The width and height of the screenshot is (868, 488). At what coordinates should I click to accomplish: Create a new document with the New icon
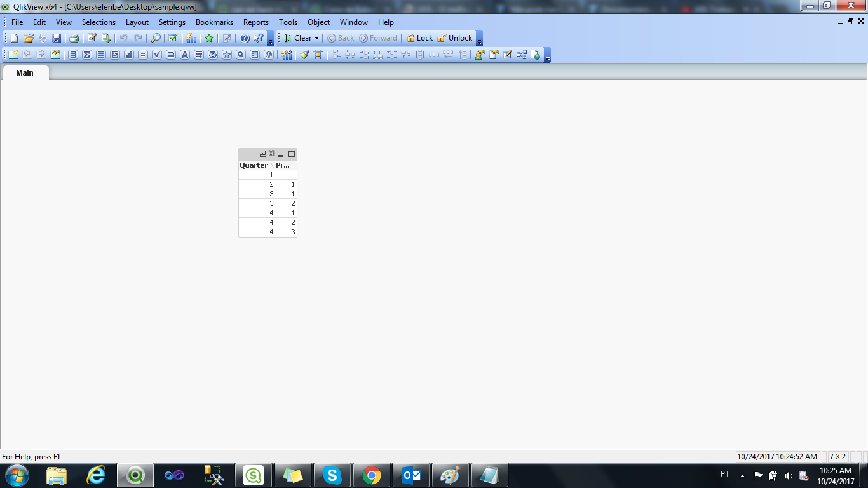point(14,38)
